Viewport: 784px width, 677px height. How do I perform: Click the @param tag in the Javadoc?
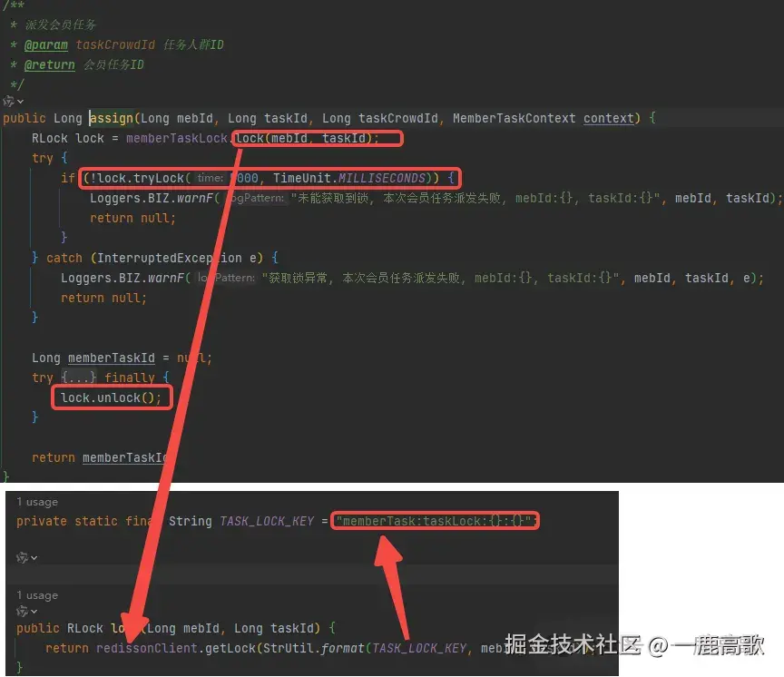pos(45,44)
